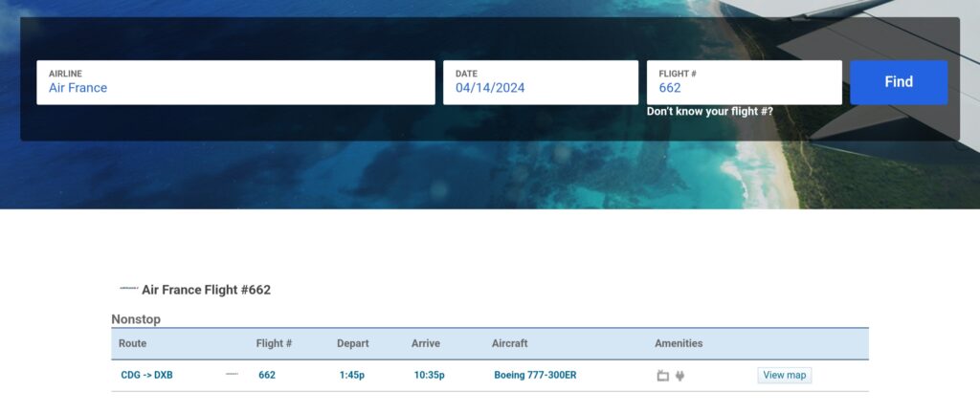
Task: Click the Boeing 777-300ER aircraft link
Action: 535,375
